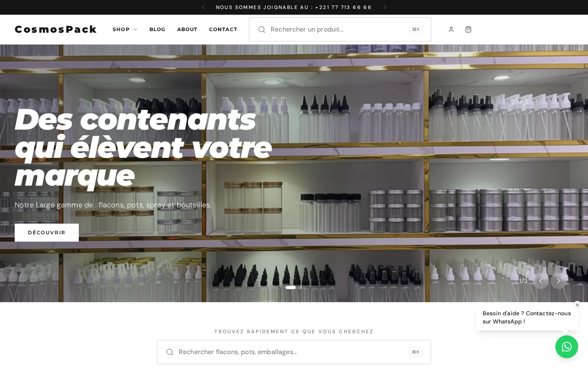Go to next hero slide arrow

coord(559,281)
